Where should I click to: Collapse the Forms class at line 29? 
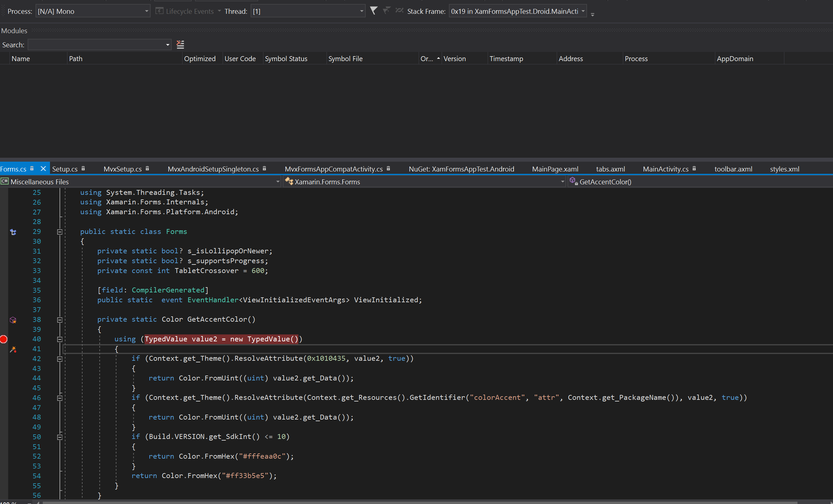[60, 232]
